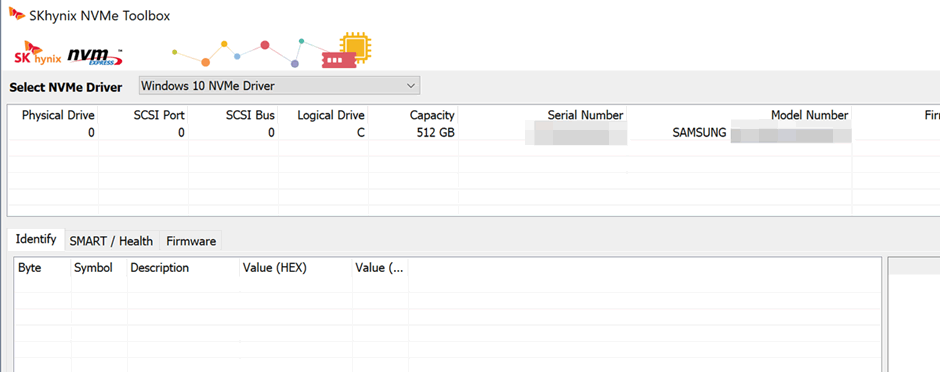Image resolution: width=940 pixels, height=372 pixels.
Task: Click the red memory module icon
Action: pyautogui.click(x=339, y=59)
